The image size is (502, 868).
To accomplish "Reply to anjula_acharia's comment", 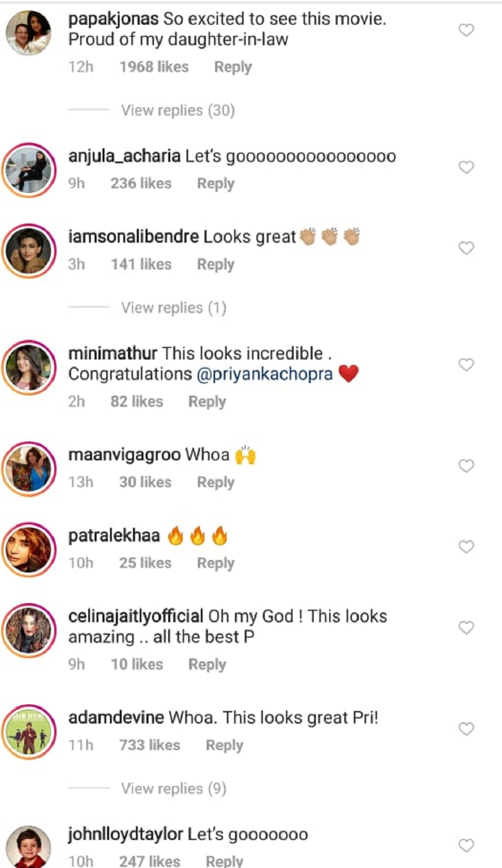I will (x=215, y=184).
